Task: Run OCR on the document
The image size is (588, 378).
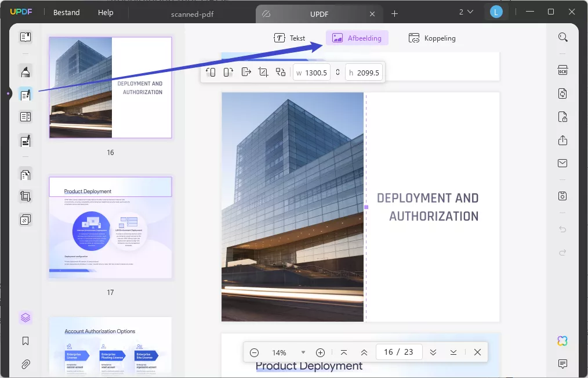Action: 562,70
